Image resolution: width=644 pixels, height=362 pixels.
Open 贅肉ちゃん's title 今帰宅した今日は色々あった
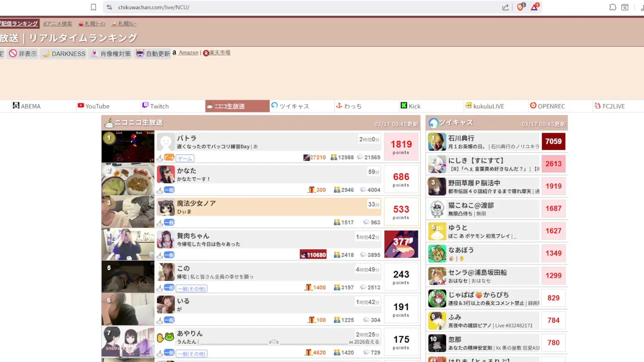point(208,244)
